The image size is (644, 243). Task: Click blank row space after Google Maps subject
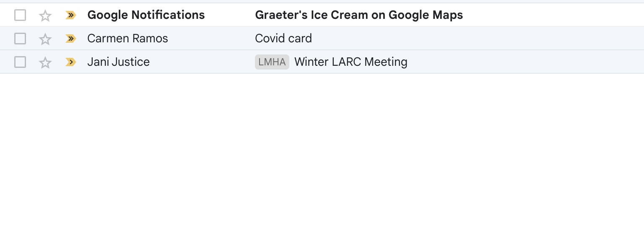(553, 15)
